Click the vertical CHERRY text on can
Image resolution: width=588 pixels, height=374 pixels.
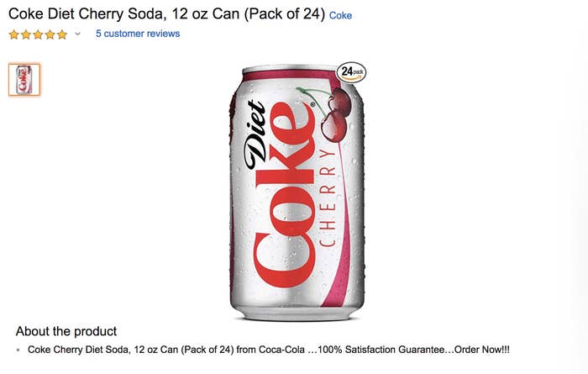[328, 198]
